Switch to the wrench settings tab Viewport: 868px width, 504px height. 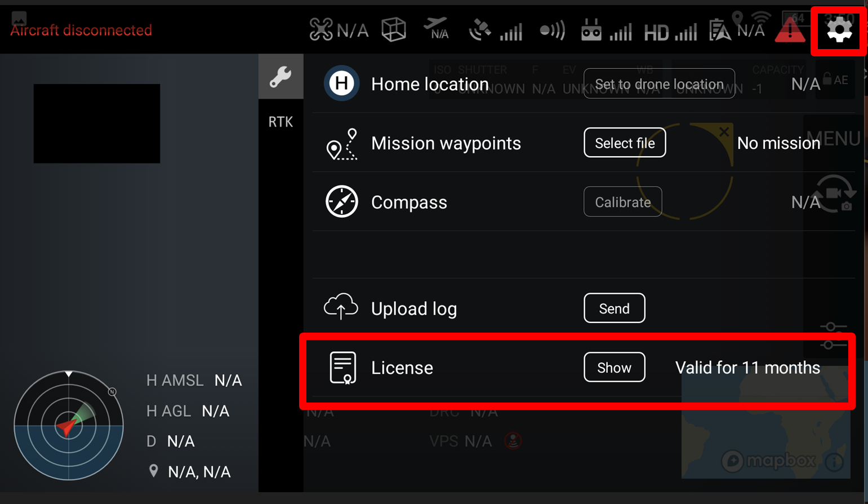point(281,76)
